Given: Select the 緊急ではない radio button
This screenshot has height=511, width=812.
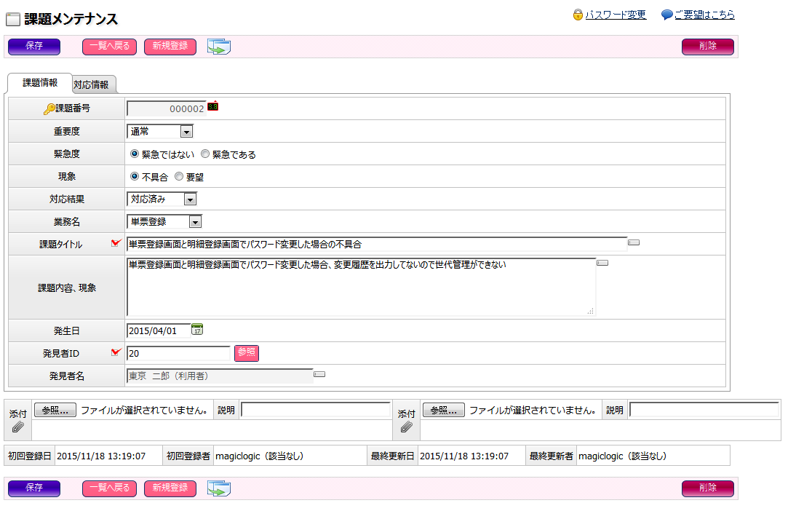Looking at the screenshot, I should tap(135, 154).
